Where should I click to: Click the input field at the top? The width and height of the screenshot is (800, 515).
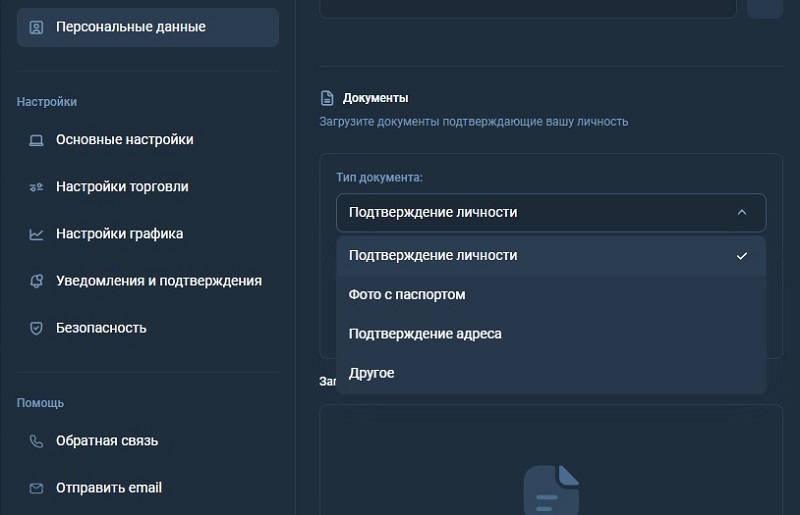(x=528, y=8)
